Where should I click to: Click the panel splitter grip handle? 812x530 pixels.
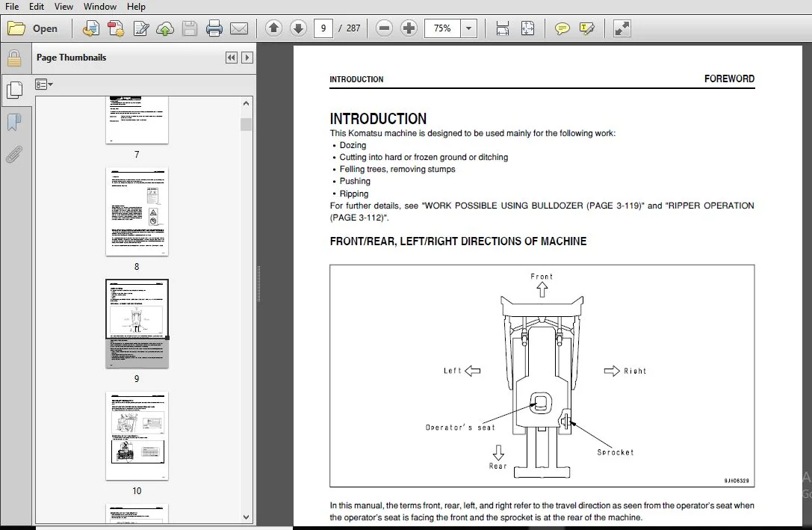tap(258, 283)
